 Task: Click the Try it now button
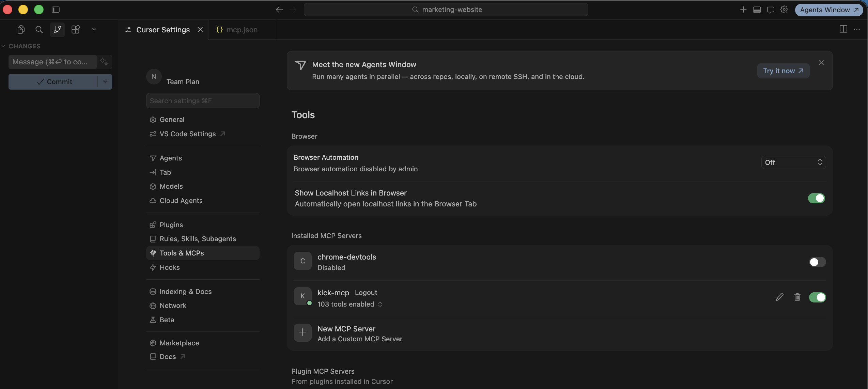point(783,71)
